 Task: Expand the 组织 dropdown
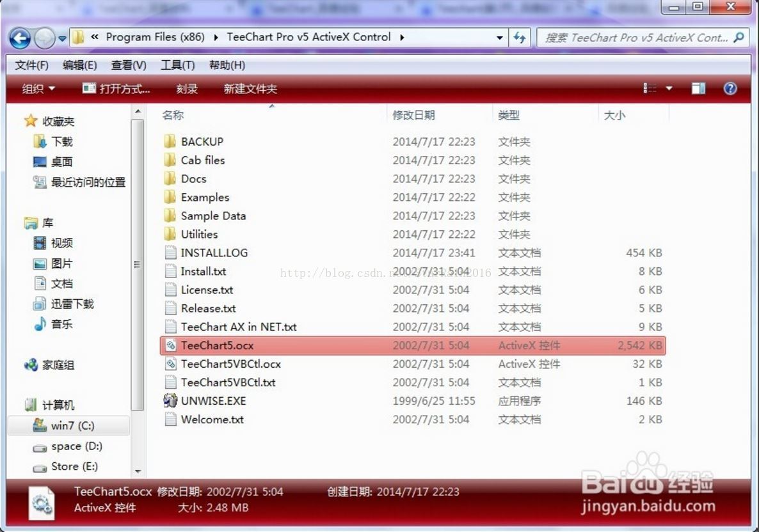[x=38, y=88]
